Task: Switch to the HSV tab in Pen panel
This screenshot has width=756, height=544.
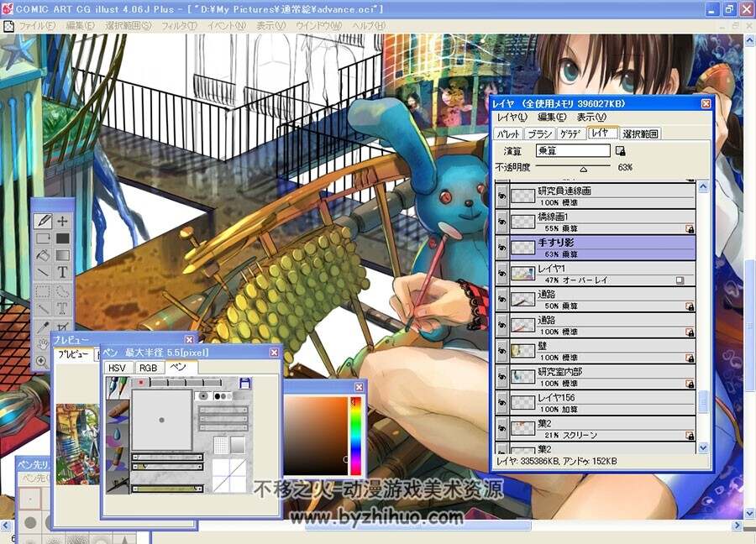Action: [117, 368]
